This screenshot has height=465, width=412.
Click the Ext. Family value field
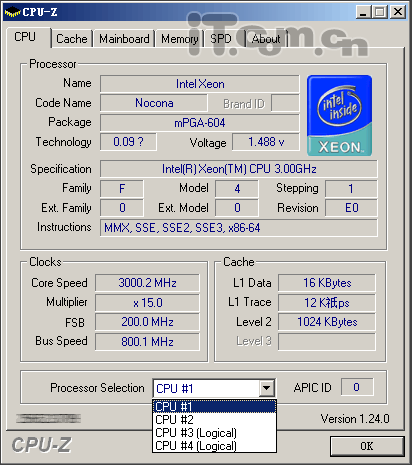point(122,208)
